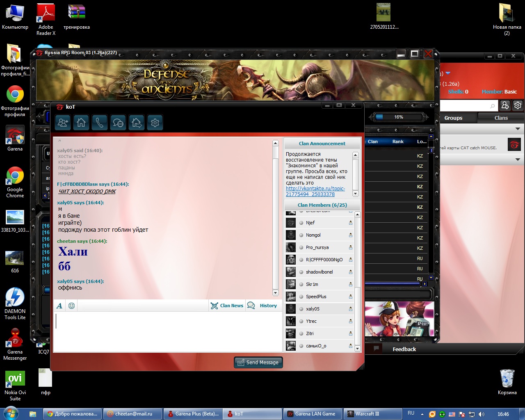Open Adobe Reader X desktop shortcut
The height and width of the screenshot is (420, 525).
(x=46, y=19)
